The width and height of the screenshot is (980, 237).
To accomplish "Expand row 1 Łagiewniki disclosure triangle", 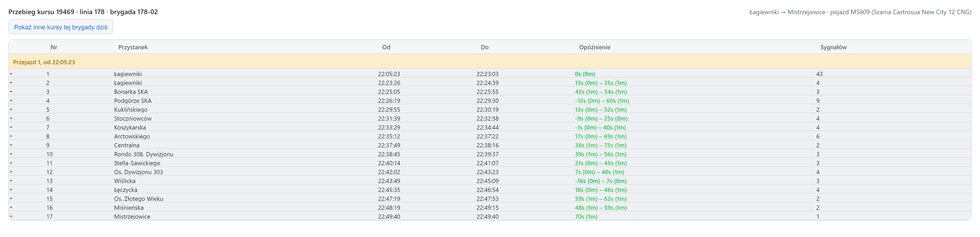I will coord(12,74).
